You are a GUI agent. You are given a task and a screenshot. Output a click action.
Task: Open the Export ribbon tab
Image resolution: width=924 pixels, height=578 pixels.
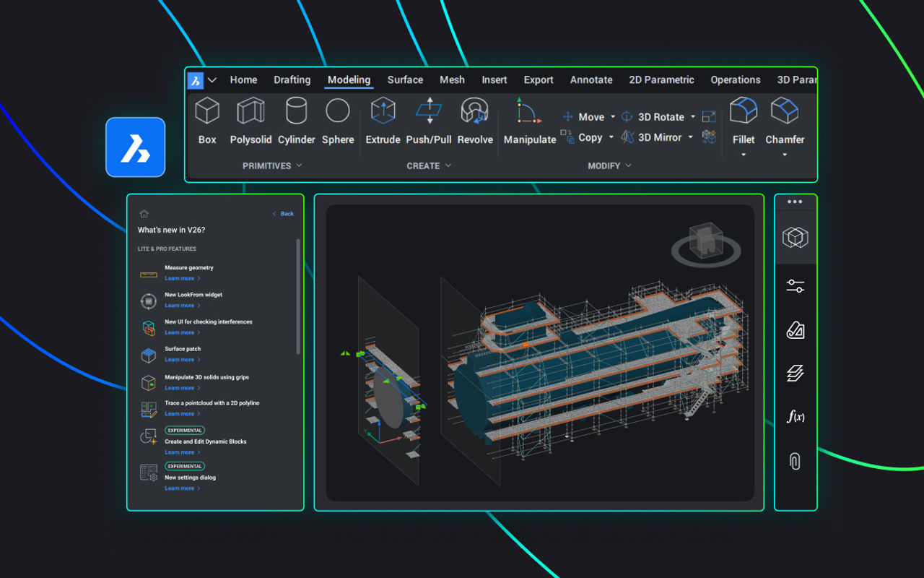tap(539, 80)
